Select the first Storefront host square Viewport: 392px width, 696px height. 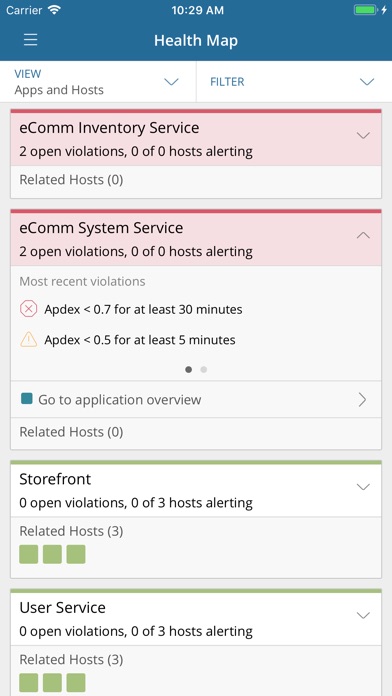click(x=28, y=554)
